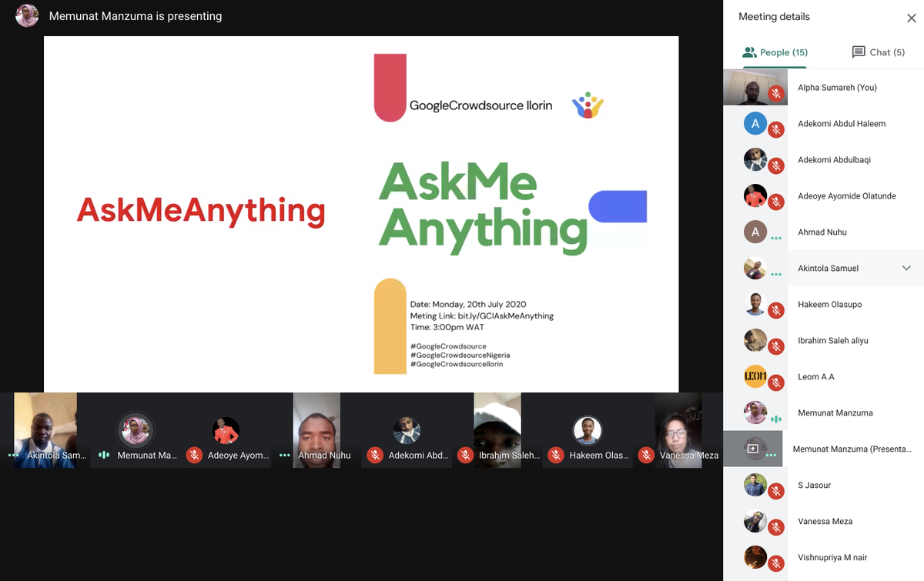Select Leom A.A in participant list
This screenshot has width=924, height=581.
click(816, 377)
